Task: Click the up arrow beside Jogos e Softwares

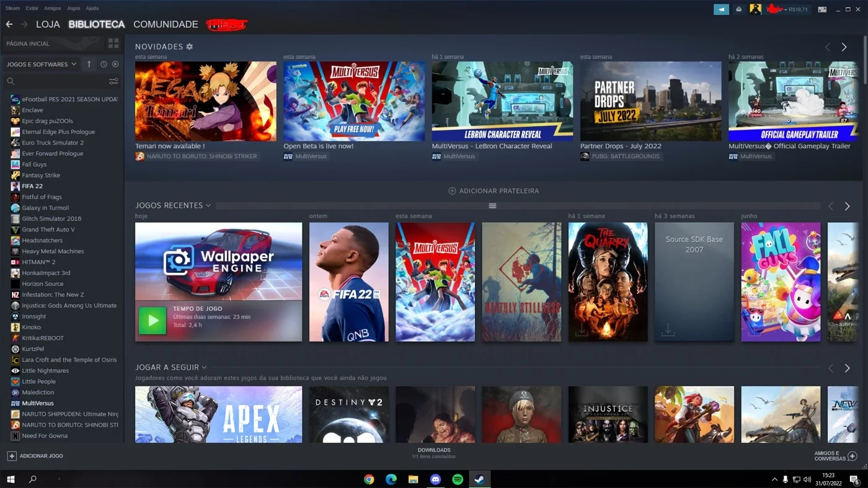Action: coord(89,64)
